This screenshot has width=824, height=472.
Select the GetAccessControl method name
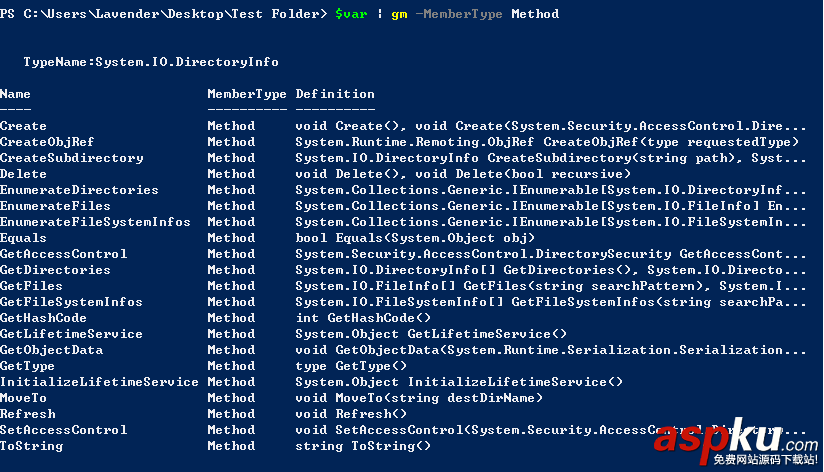click(x=63, y=254)
